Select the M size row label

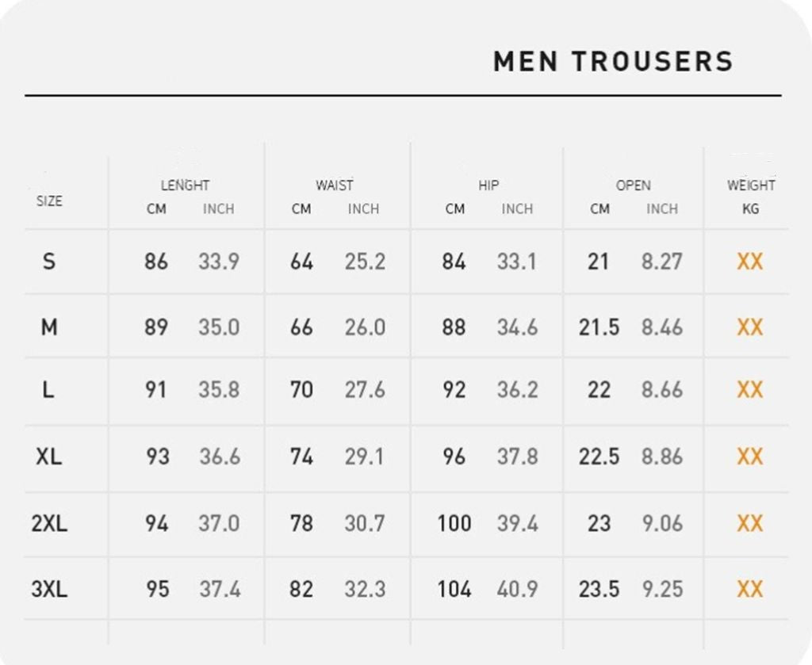pyautogui.click(x=48, y=327)
